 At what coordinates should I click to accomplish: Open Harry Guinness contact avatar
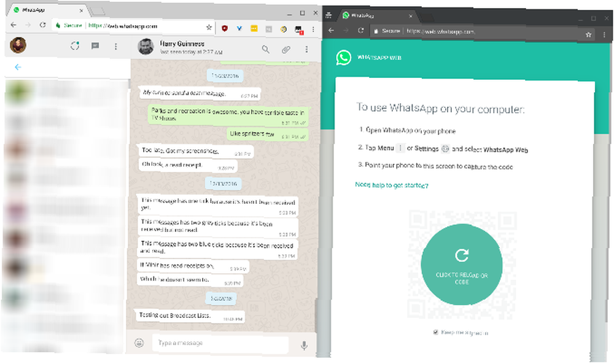click(x=146, y=46)
